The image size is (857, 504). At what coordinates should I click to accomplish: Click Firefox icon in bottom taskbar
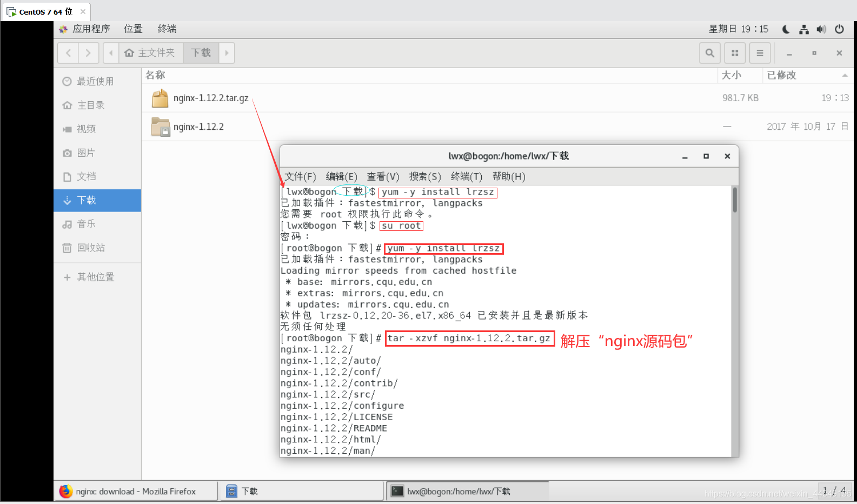click(x=66, y=491)
